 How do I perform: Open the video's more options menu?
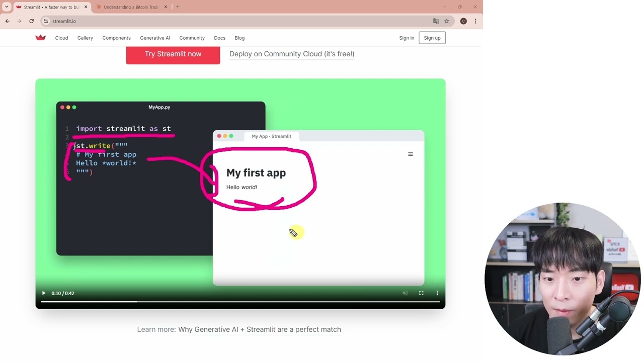click(x=437, y=293)
